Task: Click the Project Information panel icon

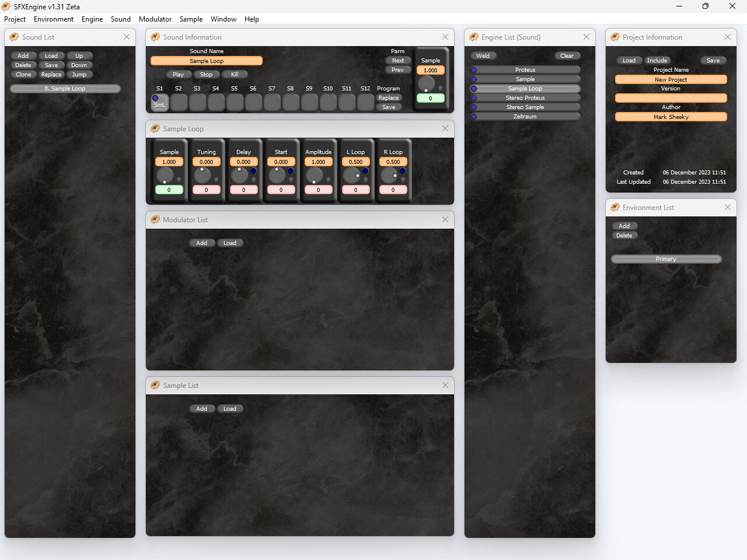Action: pos(615,37)
